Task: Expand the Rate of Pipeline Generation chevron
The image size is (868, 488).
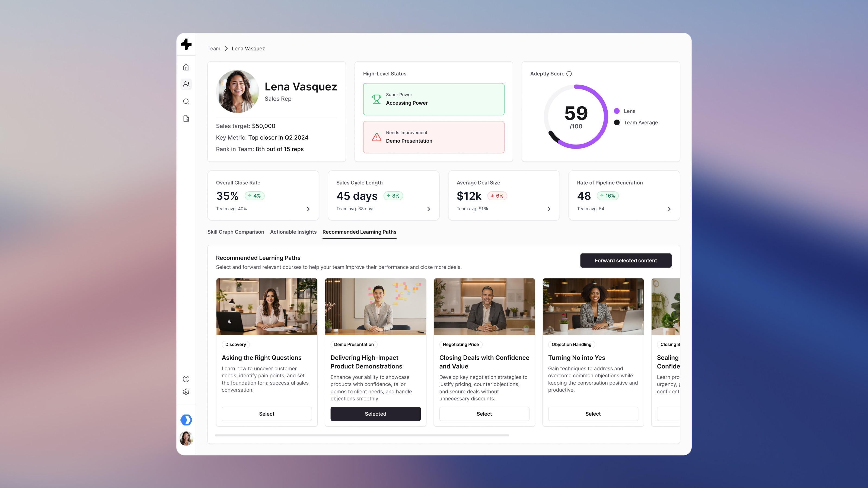Action: [669, 209]
